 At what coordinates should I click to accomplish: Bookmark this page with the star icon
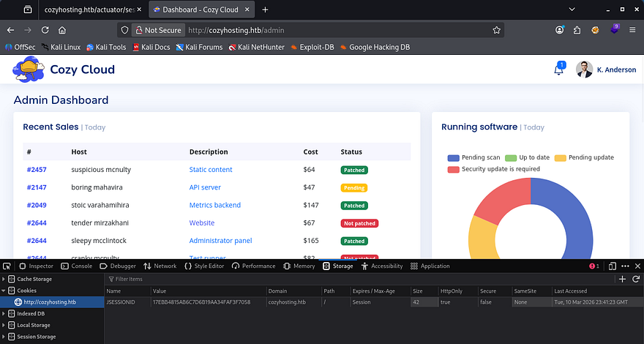pos(497,30)
